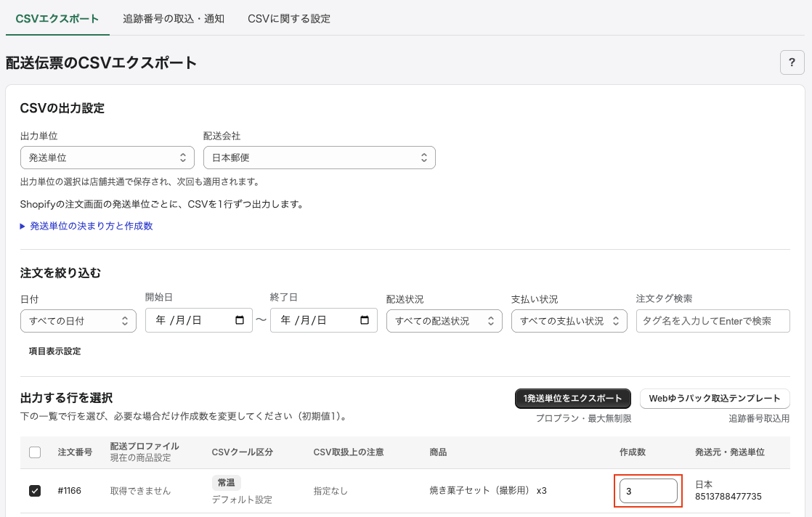
Task: Click the 追跡番号取込用 label
Action: pos(759,418)
